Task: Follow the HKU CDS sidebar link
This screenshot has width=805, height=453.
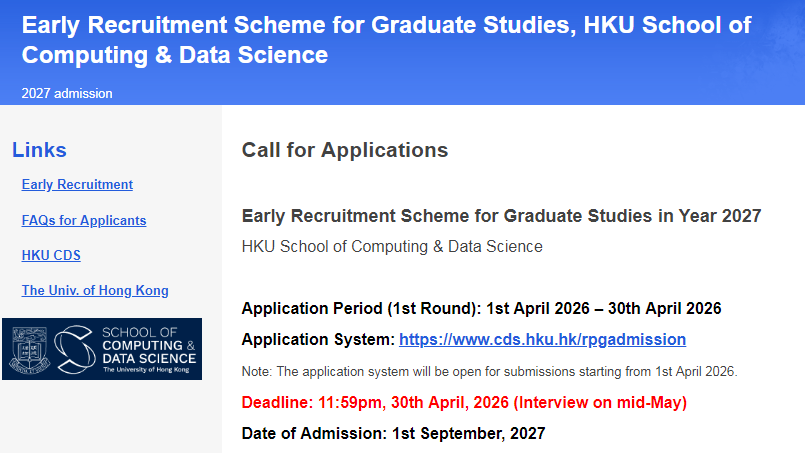Action: [x=51, y=255]
